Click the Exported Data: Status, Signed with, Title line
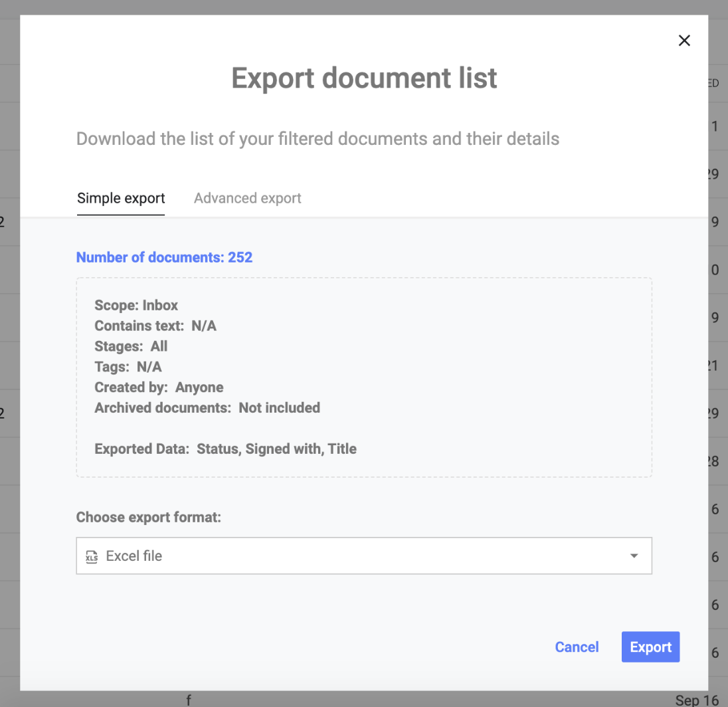The image size is (728, 707). pos(226,449)
